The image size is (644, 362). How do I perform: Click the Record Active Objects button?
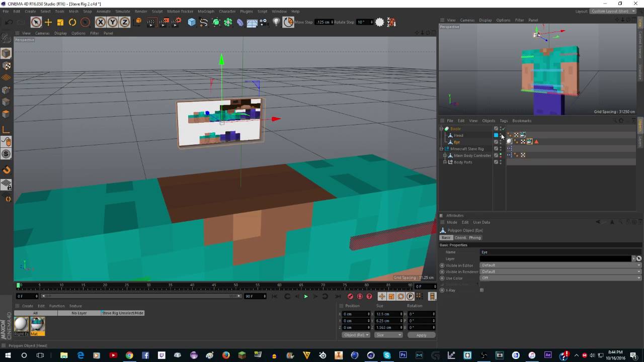351,296
